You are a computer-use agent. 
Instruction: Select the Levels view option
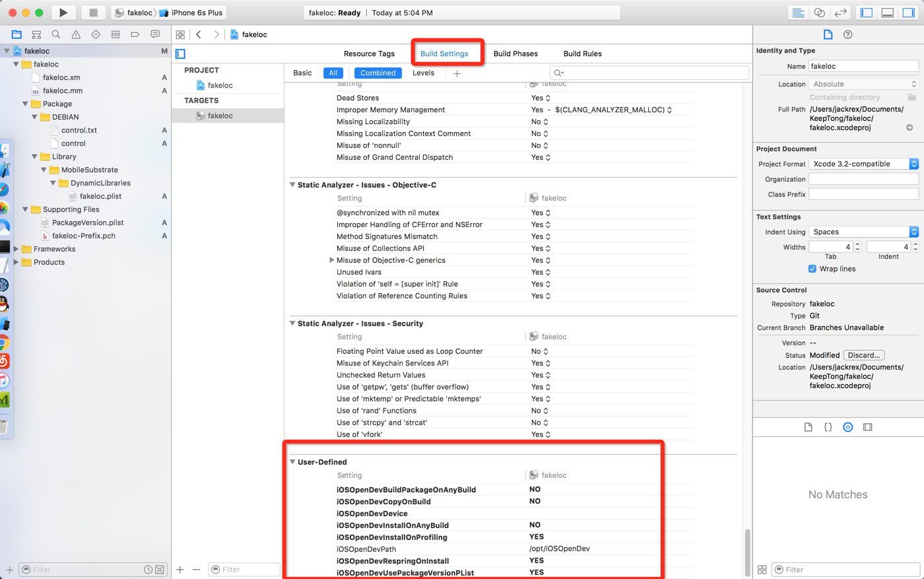[423, 73]
